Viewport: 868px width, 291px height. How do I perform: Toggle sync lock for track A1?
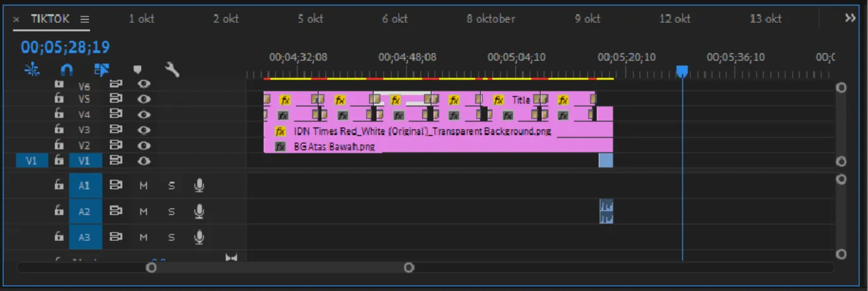tap(116, 186)
